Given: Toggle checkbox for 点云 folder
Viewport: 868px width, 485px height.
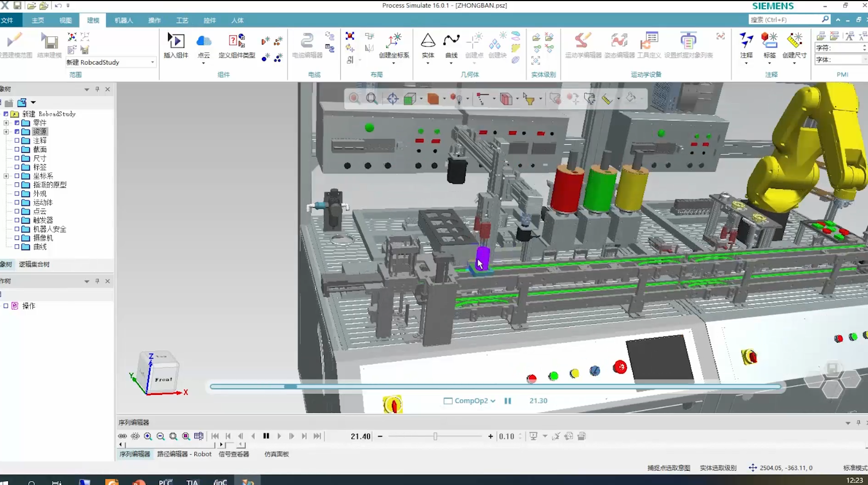Looking at the screenshot, I should point(16,211).
